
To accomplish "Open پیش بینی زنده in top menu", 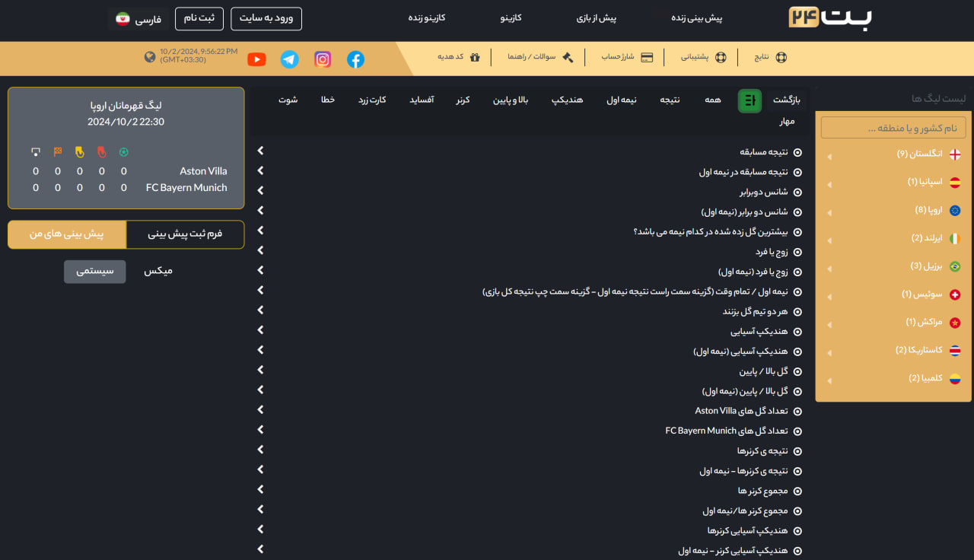I will [x=696, y=17].
